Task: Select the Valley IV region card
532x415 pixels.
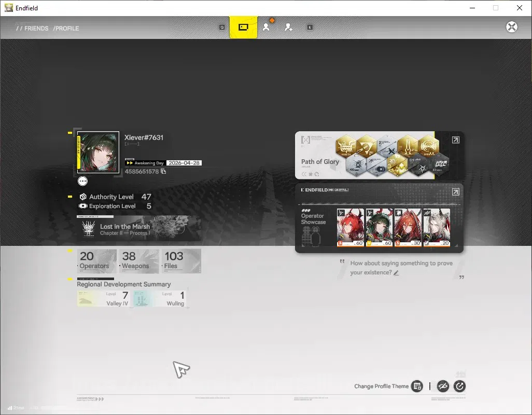Action: tap(104, 299)
